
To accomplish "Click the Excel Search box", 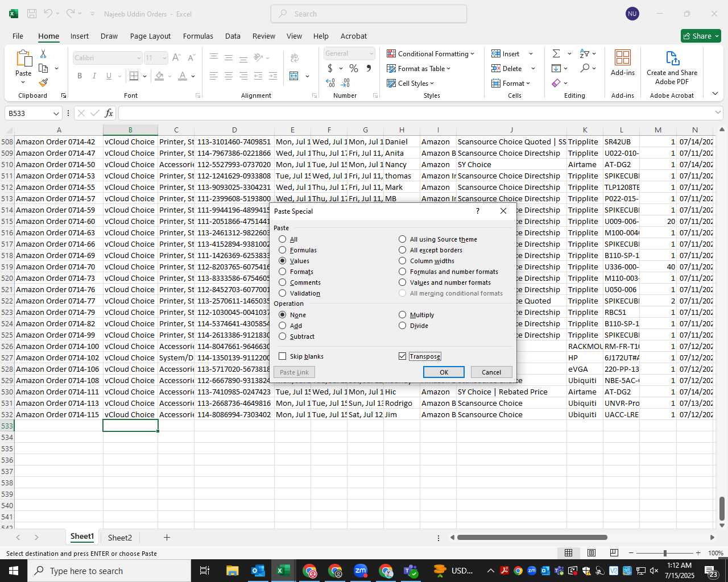I will pyautogui.click(x=369, y=14).
